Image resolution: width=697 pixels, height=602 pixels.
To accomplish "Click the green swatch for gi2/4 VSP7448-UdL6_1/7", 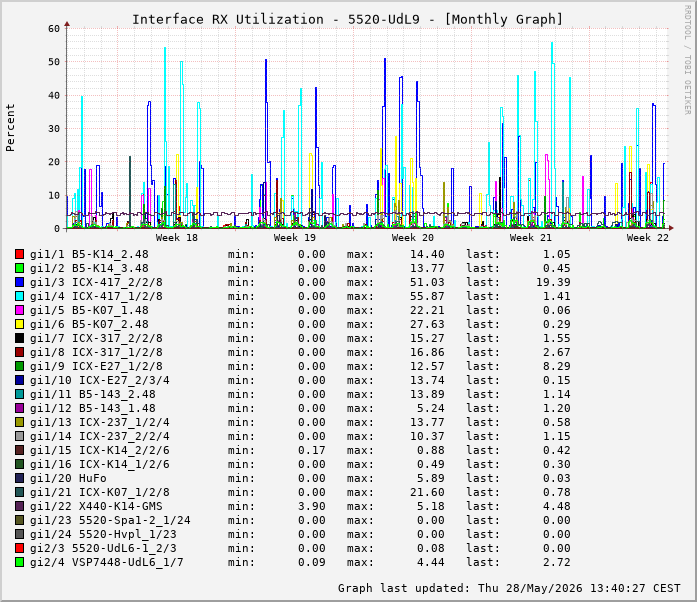I will click(x=19, y=562).
